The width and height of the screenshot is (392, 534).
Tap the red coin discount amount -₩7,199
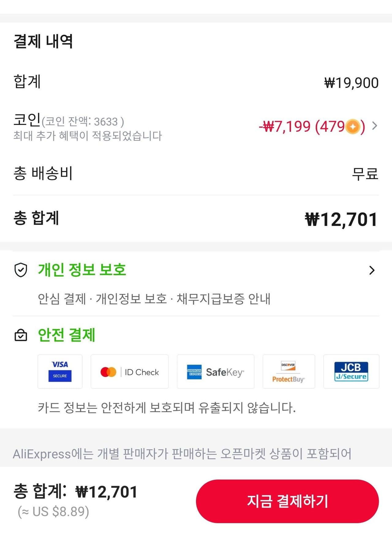pyautogui.click(x=285, y=126)
